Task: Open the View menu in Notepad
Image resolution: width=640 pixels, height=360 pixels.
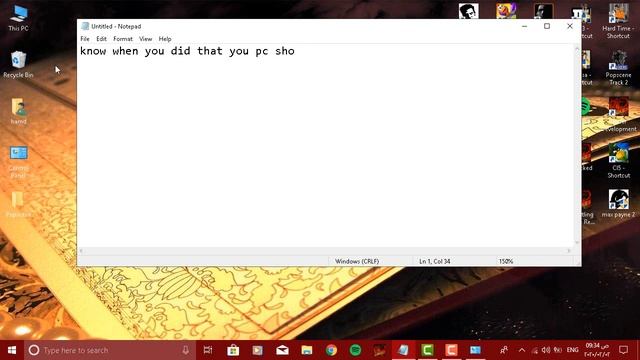Action: pyautogui.click(x=145, y=39)
